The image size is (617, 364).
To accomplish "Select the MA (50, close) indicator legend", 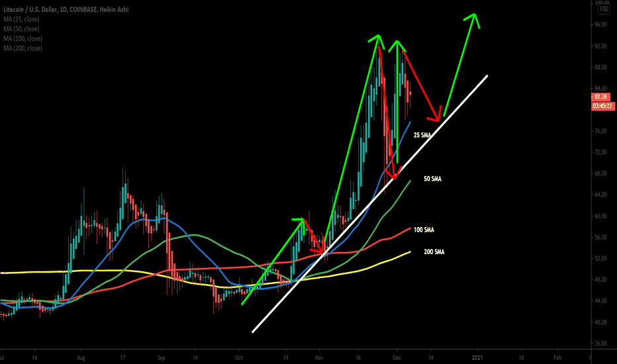I will (x=21, y=28).
